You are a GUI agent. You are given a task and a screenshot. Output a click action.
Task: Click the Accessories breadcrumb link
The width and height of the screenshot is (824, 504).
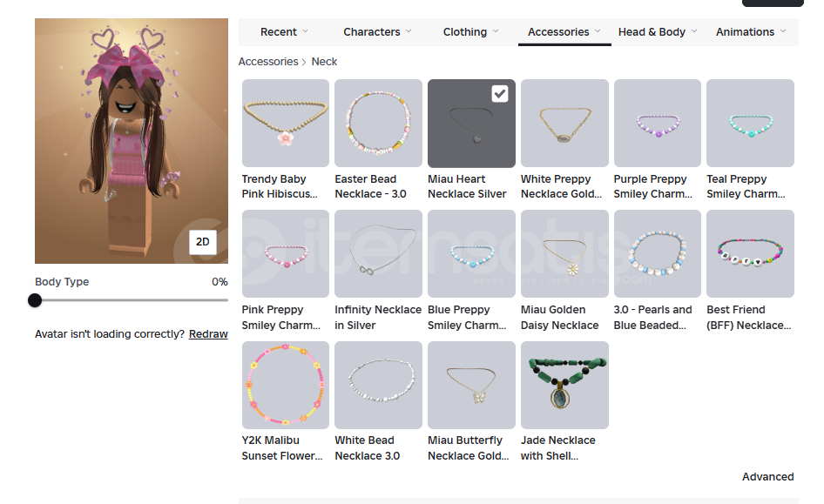pyautogui.click(x=268, y=62)
